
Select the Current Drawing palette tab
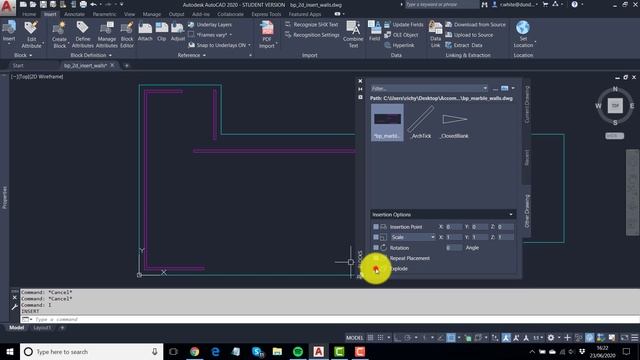[527, 104]
